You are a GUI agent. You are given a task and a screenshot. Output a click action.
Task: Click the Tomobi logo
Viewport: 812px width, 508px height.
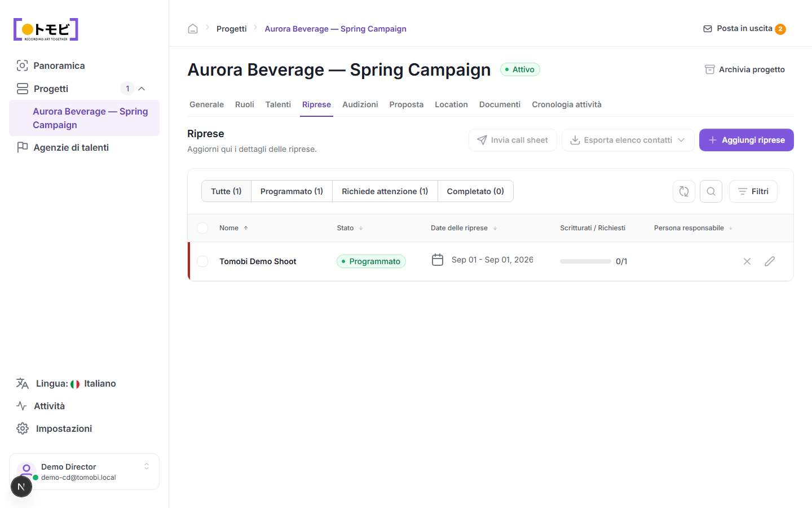(x=46, y=29)
